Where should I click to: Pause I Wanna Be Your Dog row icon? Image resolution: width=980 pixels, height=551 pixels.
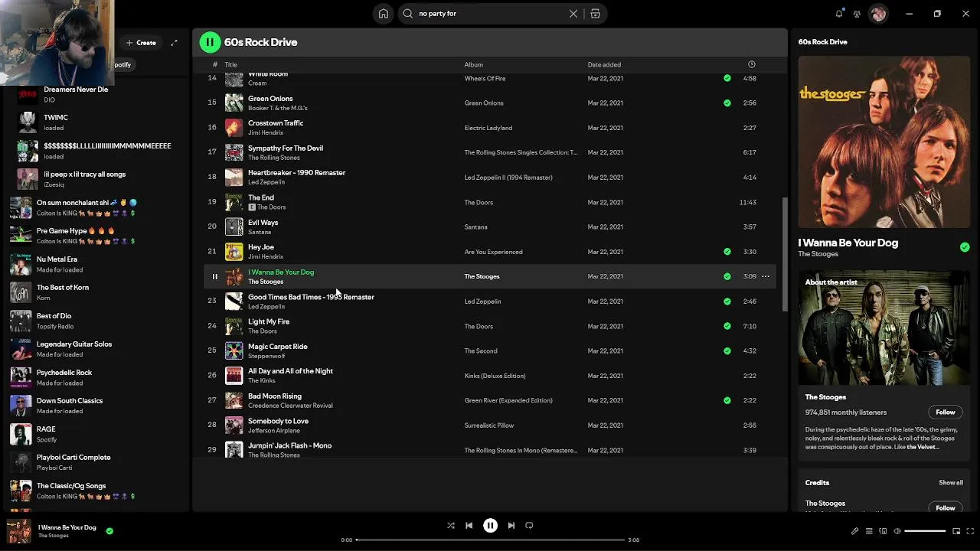214,277
